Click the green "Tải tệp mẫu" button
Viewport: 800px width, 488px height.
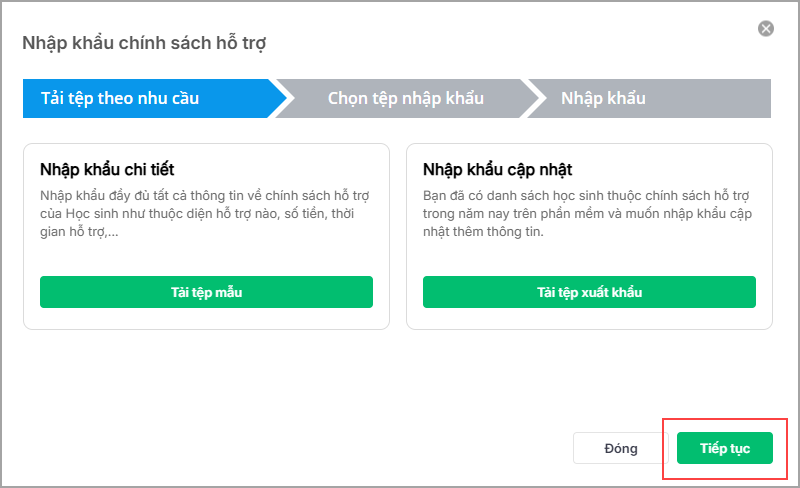206,292
